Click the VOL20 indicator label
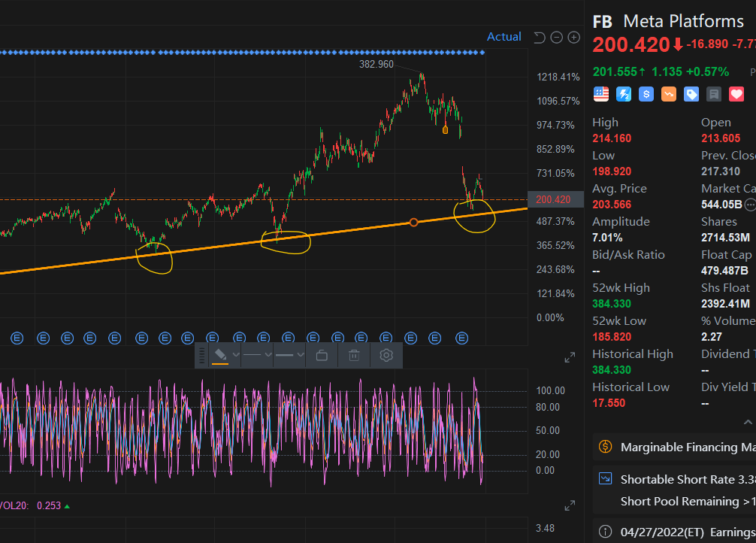This screenshot has width=756, height=543. pos(14,506)
